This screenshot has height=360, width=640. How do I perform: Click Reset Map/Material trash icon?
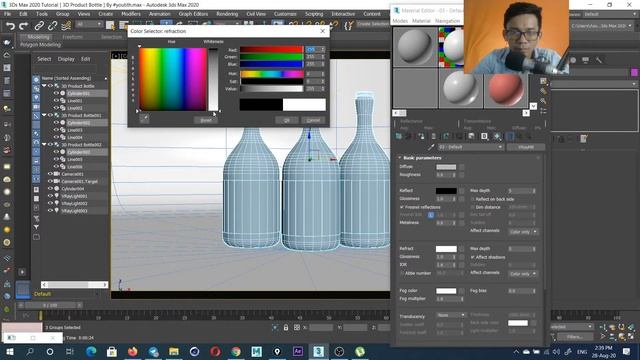[x=433, y=136]
